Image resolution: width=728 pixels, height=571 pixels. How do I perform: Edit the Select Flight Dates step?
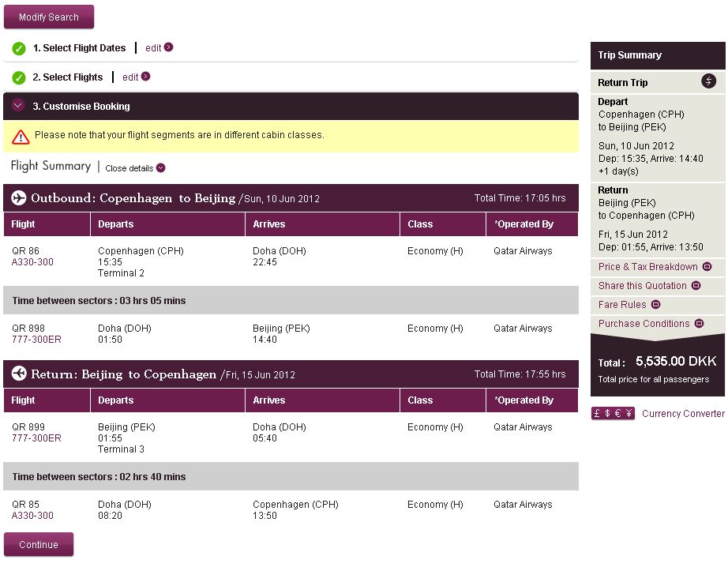tap(159, 48)
